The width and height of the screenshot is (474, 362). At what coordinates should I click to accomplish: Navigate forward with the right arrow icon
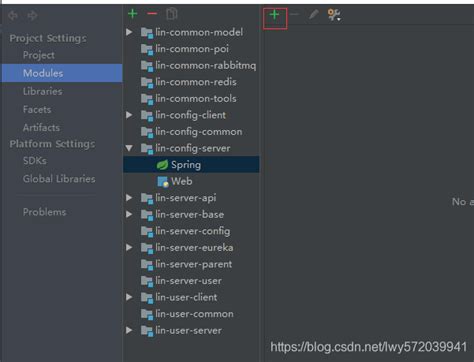pyautogui.click(x=32, y=15)
